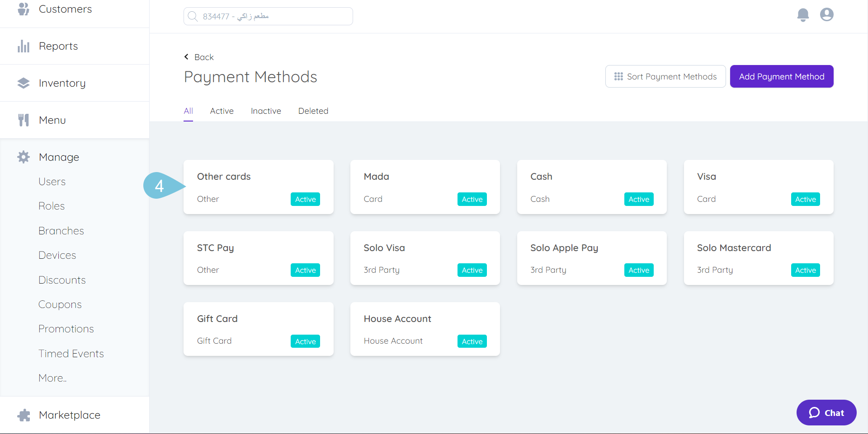This screenshot has height=434, width=868.
Task: Toggle Active status on House Account
Action: point(472,341)
